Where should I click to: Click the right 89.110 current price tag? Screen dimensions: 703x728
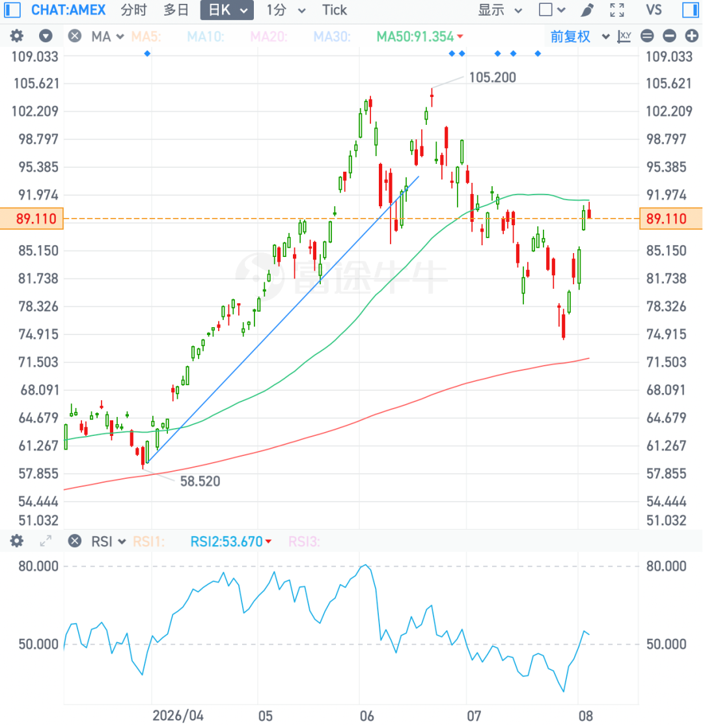point(671,218)
